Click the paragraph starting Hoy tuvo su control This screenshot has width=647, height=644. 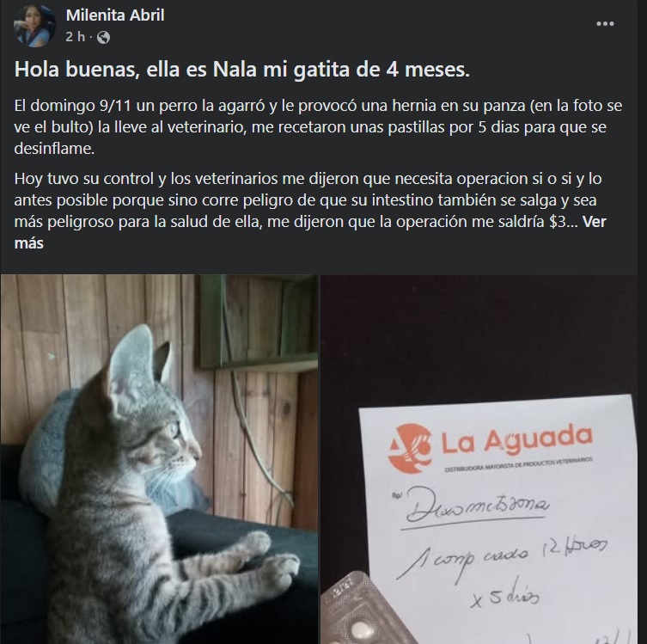[x=310, y=200]
